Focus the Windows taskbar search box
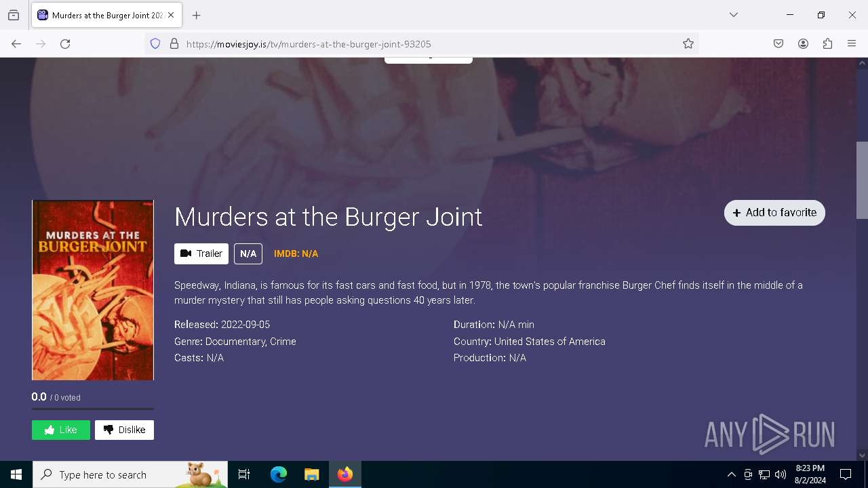Screen dimensions: 868x488 click(130, 474)
